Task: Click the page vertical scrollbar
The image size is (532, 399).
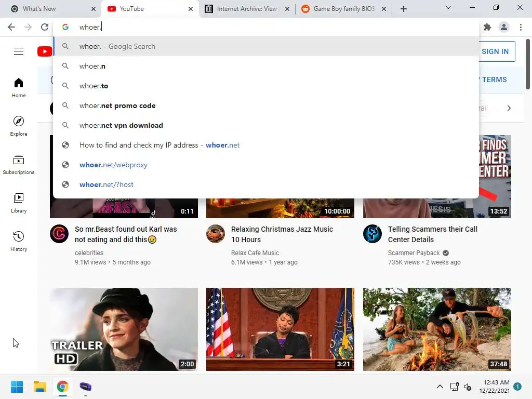Action: pyautogui.click(x=528, y=64)
